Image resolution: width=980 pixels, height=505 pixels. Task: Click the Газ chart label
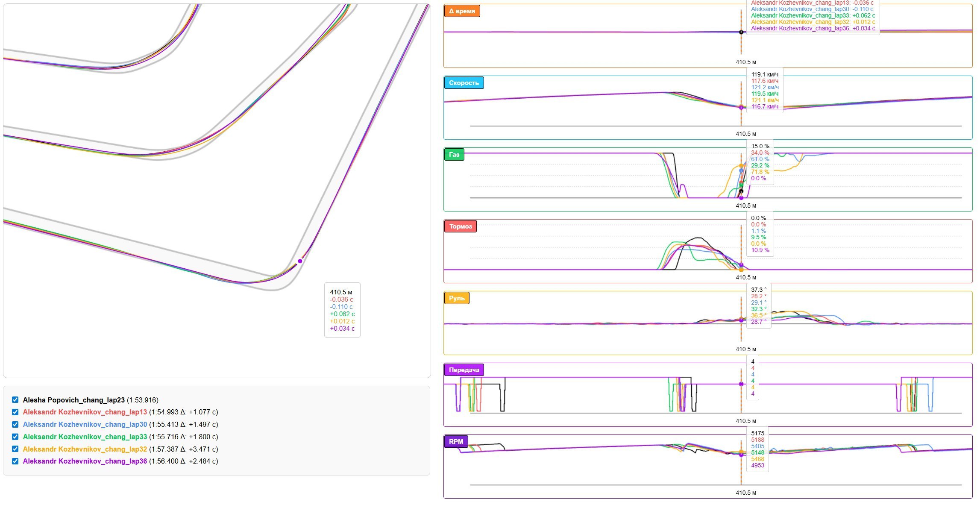(x=454, y=155)
